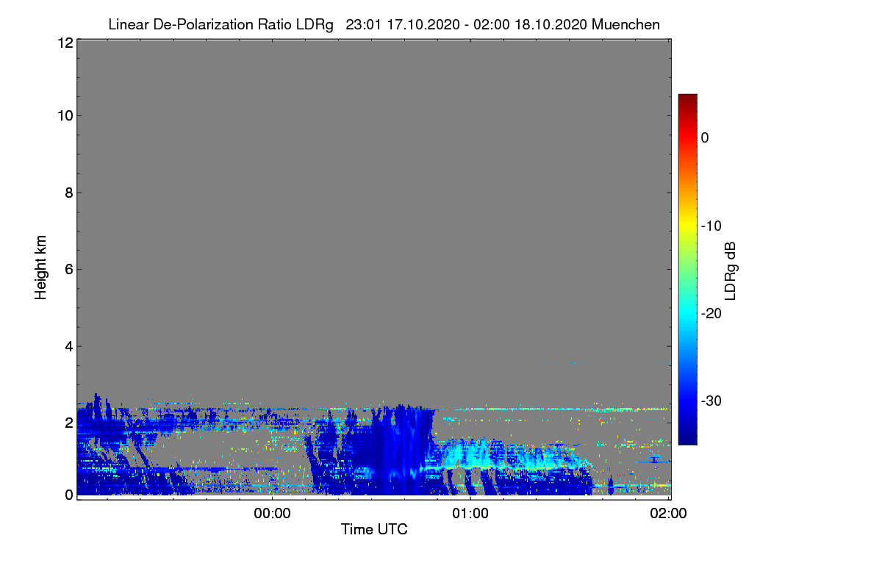Click the 'Time UTC' axis label
This screenshot has height=588, width=882.
(374, 528)
